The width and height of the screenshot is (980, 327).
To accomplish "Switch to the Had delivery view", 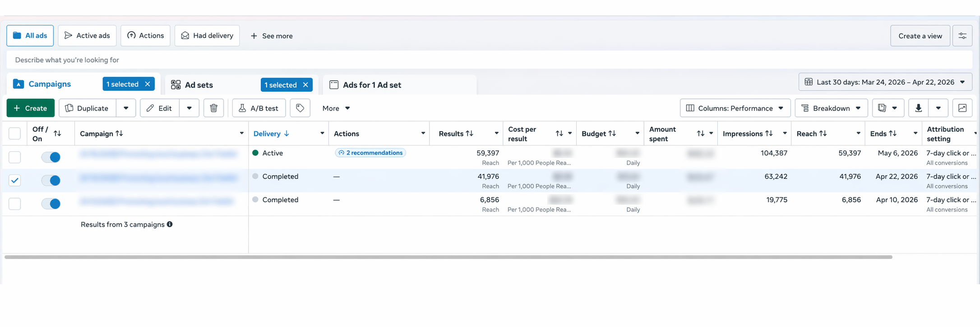I will tap(207, 36).
